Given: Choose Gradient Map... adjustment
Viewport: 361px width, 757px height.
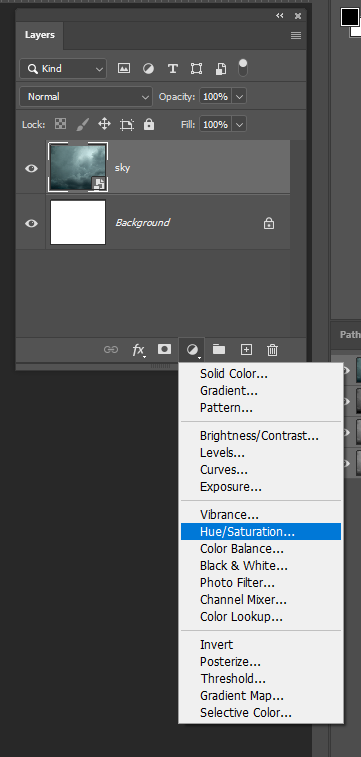Looking at the screenshot, I should pyautogui.click(x=261, y=695).
